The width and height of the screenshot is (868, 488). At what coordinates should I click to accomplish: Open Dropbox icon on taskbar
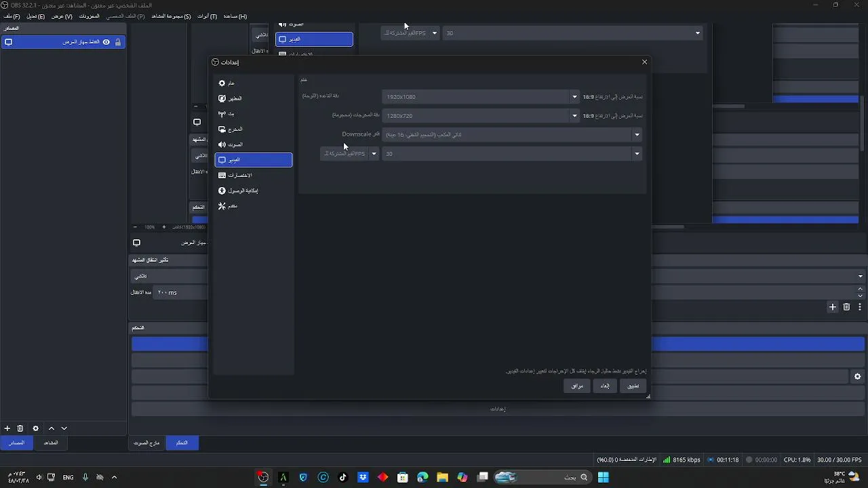tap(363, 477)
